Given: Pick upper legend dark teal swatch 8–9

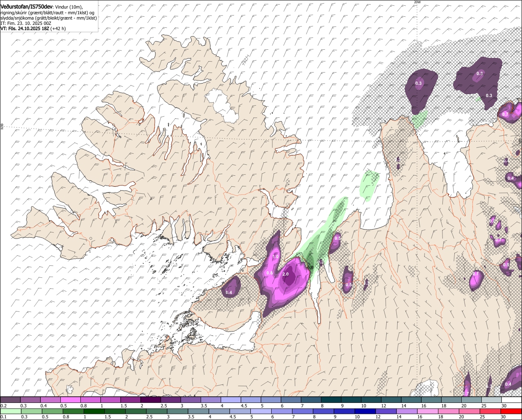Looking at the screenshot, I should click(332, 400).
